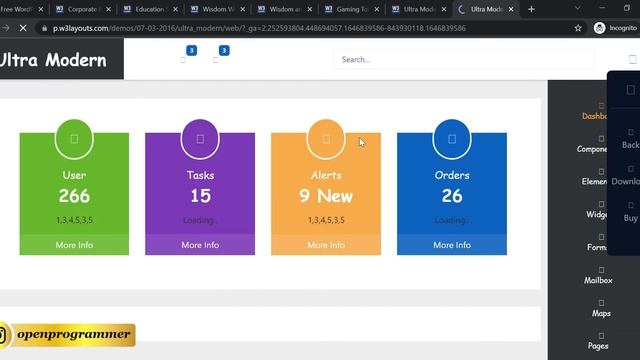The height and width of the screenshot is (360, 640).
Task: Open Maps in the sidebar
Action: pyautogui.click(x=601, y=313)
